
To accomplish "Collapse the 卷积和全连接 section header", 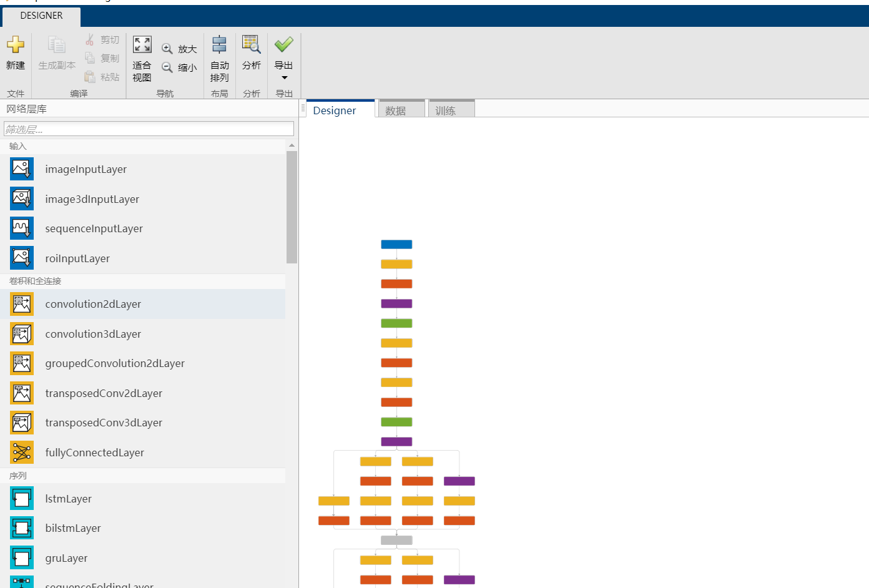I will pyautogui.click(x=143, y=281).
